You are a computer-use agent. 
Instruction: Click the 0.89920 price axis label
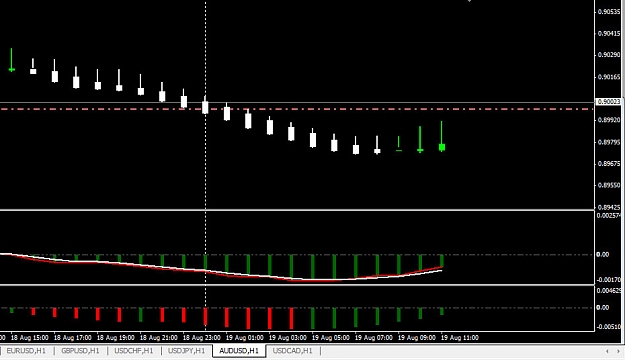(608, 120)
